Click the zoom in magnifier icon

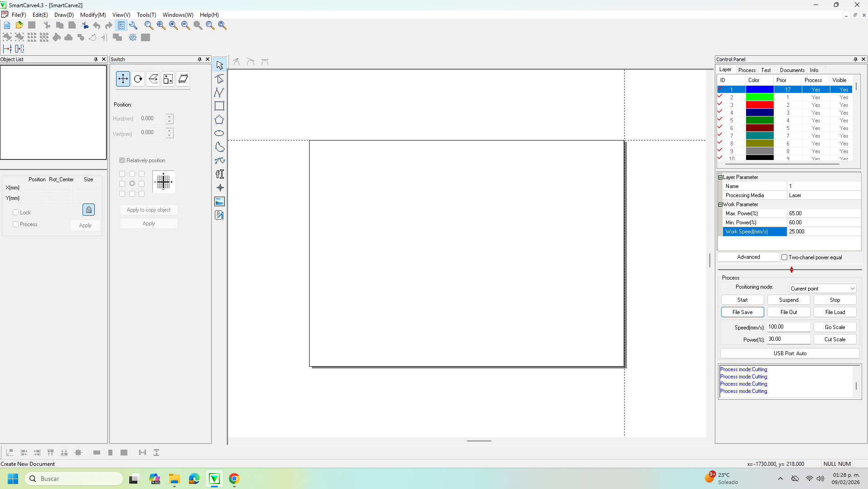pos(173,25)
